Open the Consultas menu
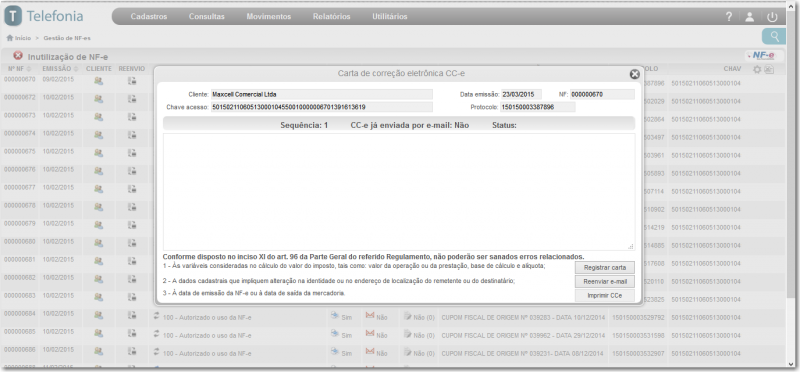Viewport: 800px width, 372px height. point(207,16)
